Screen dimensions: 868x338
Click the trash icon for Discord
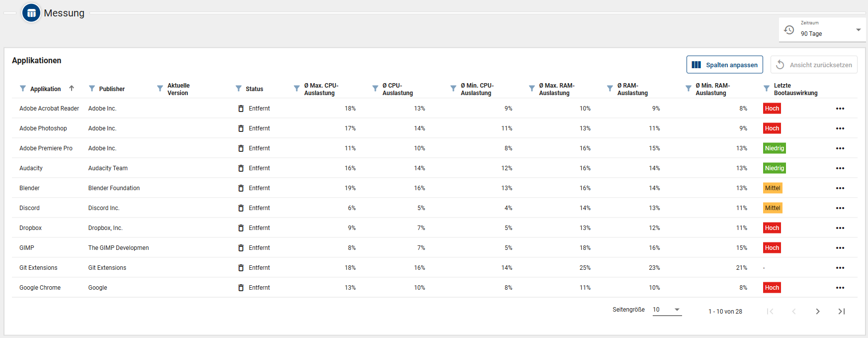[x=241, y=208]
